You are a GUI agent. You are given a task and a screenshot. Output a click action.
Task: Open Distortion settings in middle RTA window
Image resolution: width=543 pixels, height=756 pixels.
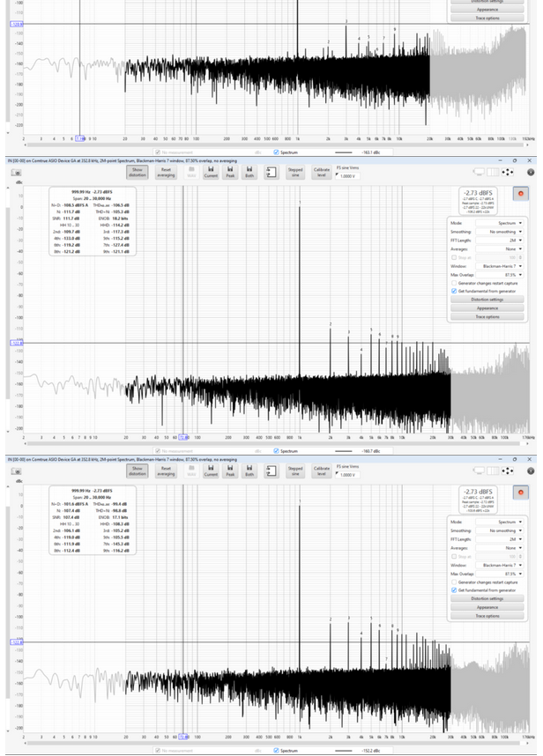coord(487,300)
